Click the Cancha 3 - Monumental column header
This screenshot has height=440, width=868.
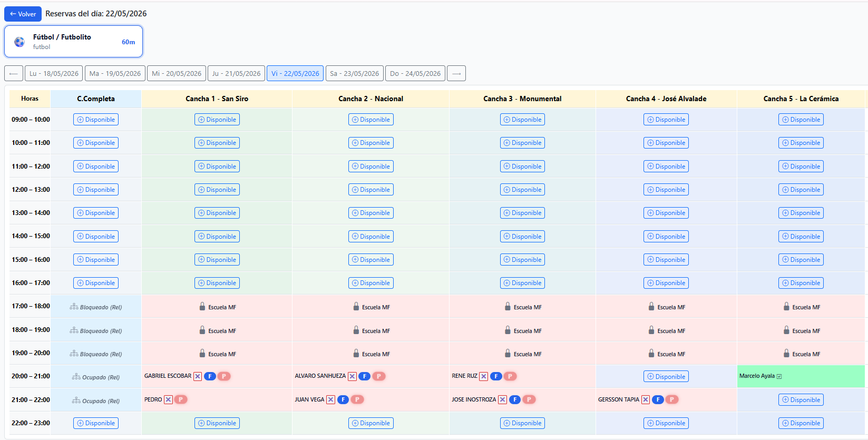click(x=522, y=99)
